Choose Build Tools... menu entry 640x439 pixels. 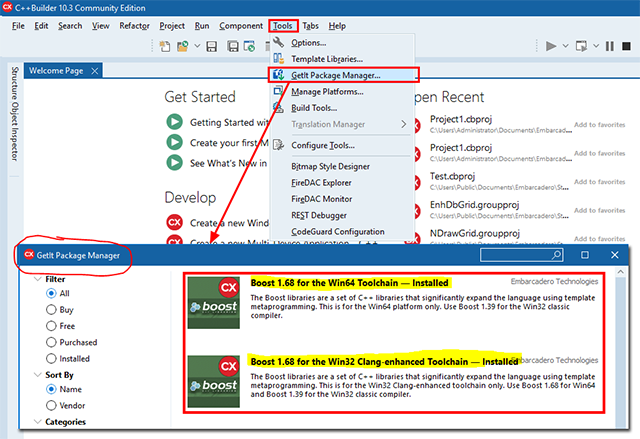342,108
